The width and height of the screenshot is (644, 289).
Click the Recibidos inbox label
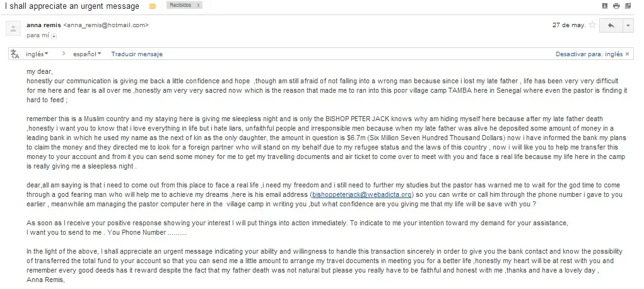coord(181,5)
